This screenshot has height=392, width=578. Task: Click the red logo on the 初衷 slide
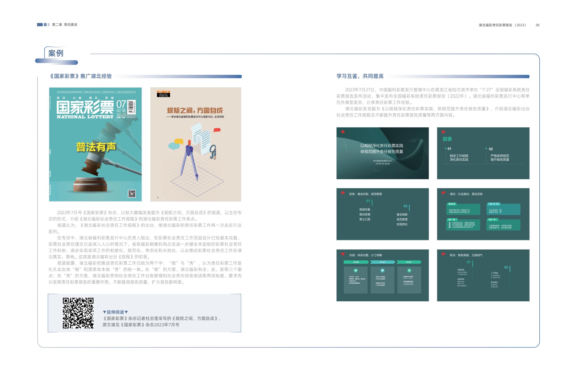point(343,193)
